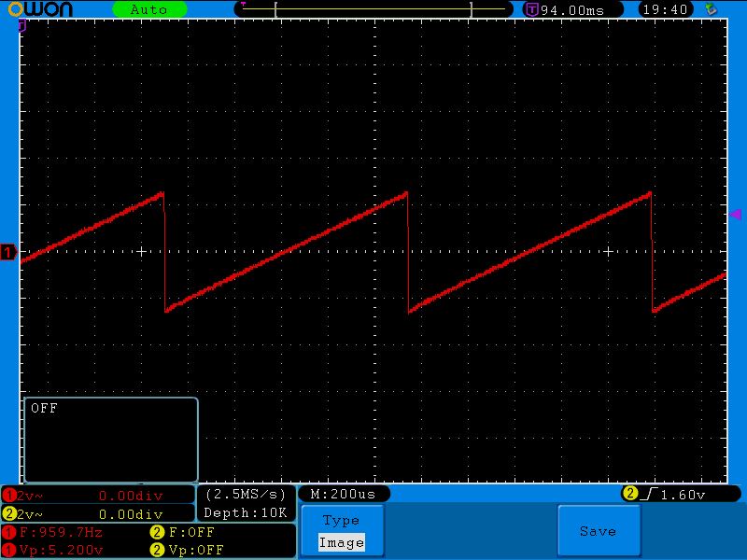
Task: Open the M:200us timebase setting
Action: click(343, 494)
